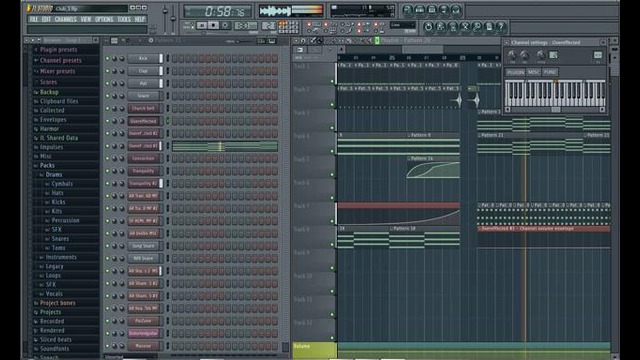Click the Record transport button
The image size is (640, 360).
coord(225,25)
